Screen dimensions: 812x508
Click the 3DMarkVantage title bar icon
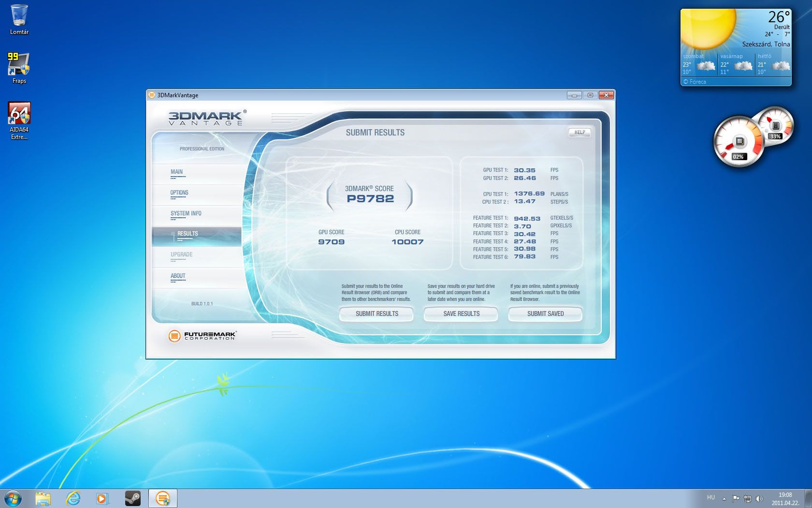coord(152,95)
